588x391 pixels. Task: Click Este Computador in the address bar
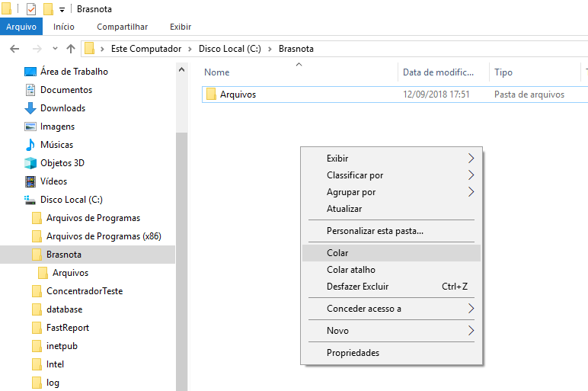tap(146, 49)
